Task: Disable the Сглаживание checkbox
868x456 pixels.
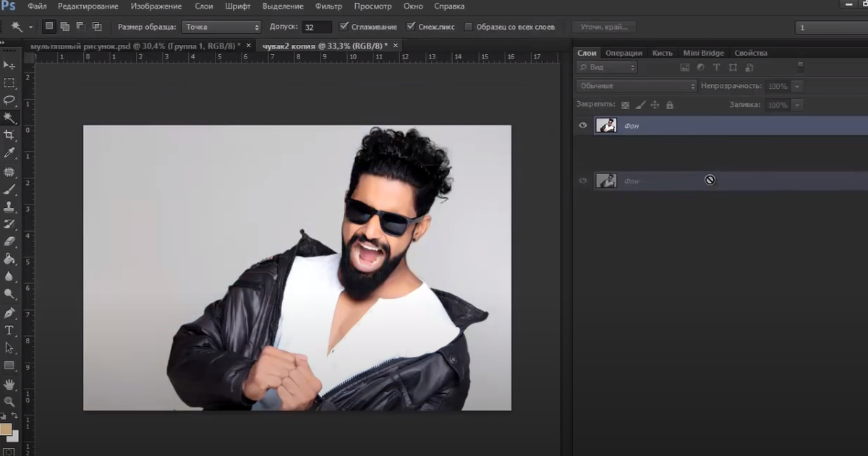Action: point(344,27)
